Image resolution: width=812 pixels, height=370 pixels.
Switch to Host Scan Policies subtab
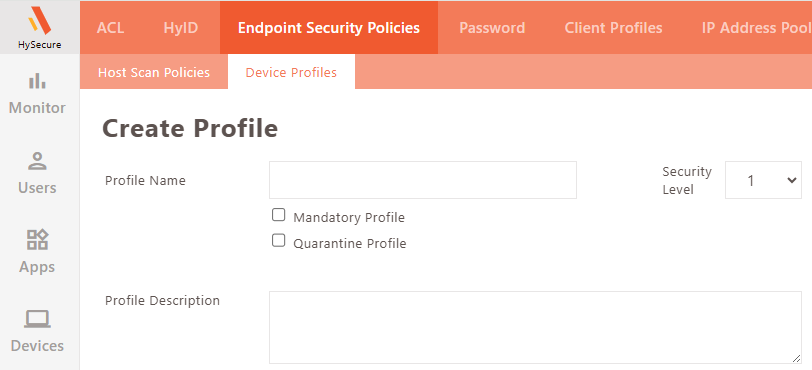tap(154, 72)
